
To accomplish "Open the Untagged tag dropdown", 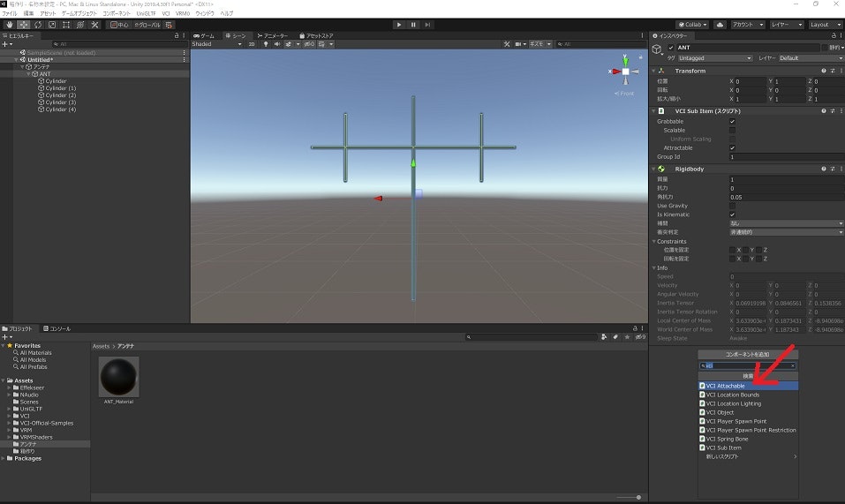I will point(714,58).
